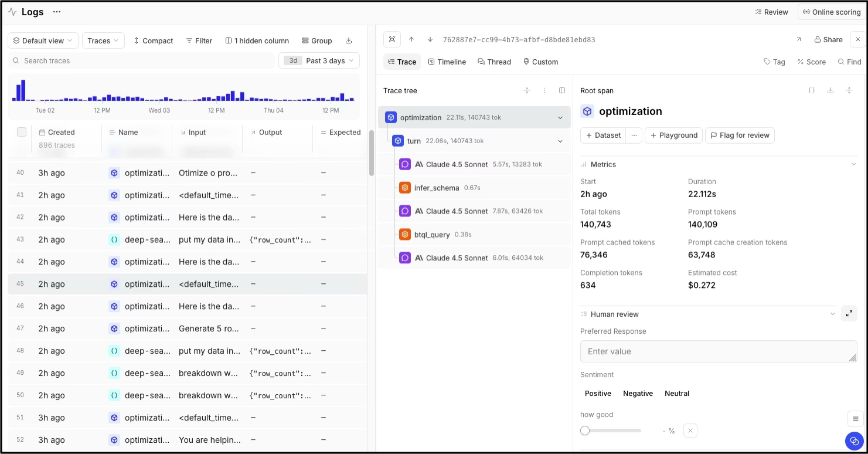
Task: Click the Score button
Action: [x=811, y=62]
